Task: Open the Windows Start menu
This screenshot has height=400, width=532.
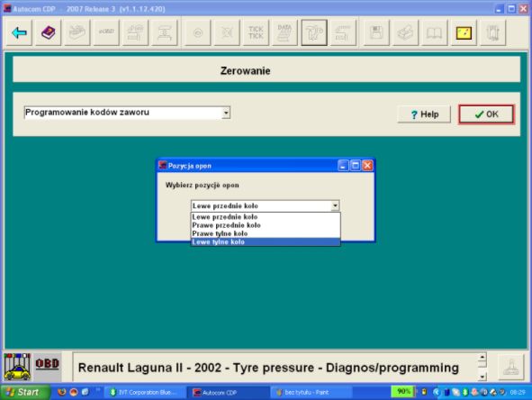Action: point(24,392)
